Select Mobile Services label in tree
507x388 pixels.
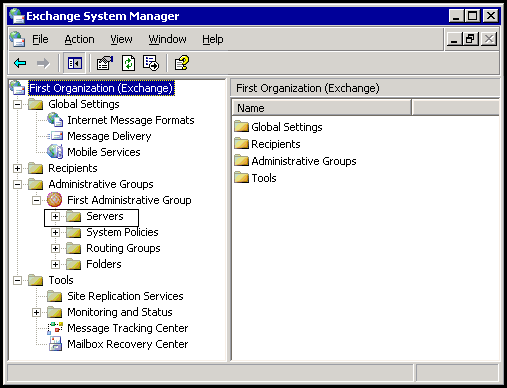(104, 152)
